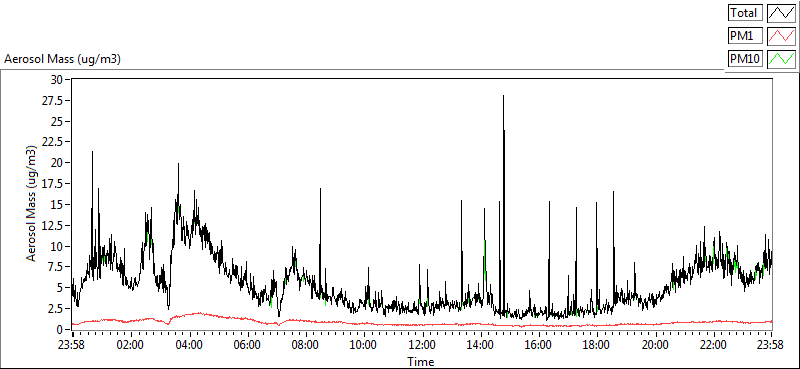Click the 14:00 time tick label

(x=480, y=344)
